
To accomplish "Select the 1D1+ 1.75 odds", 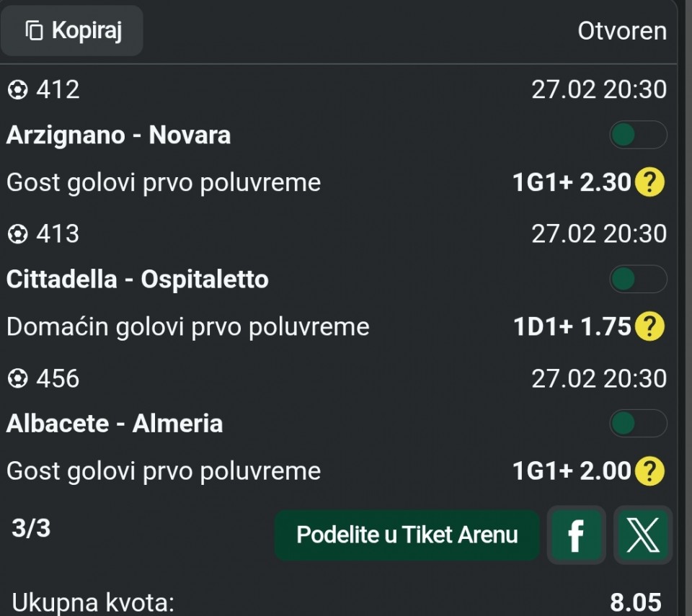I will pyautogui.click(x=571, y=327).
